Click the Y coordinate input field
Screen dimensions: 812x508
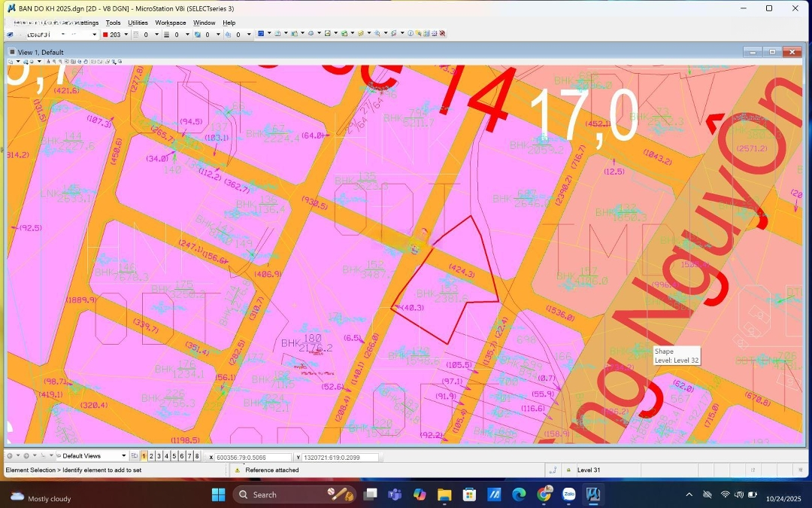(x=339, y=458)
